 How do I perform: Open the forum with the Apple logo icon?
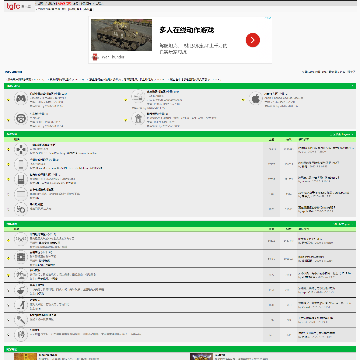coord(256,99)
